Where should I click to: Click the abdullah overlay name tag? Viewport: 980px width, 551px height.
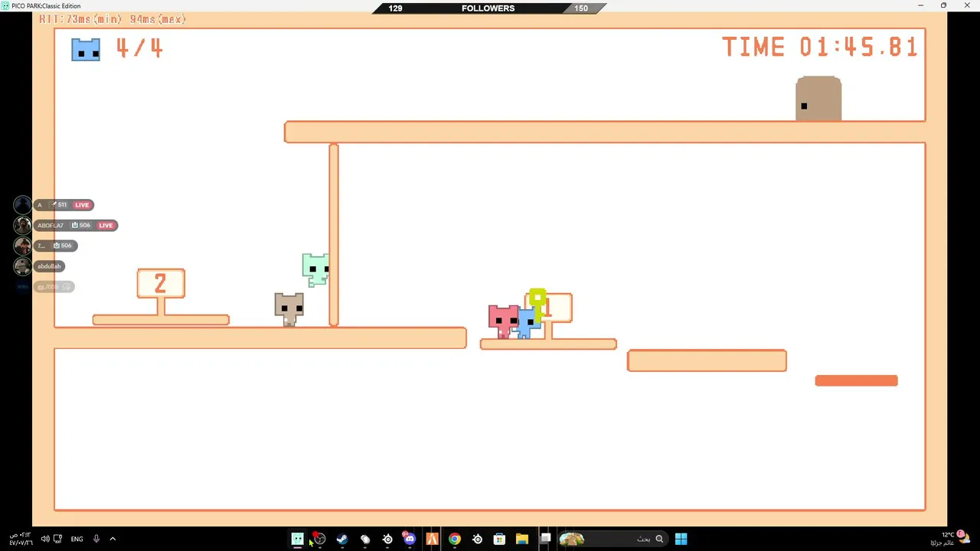click(49, 266)
